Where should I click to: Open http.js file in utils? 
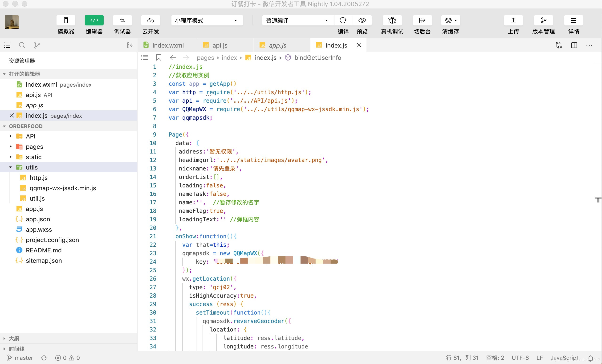68,178
